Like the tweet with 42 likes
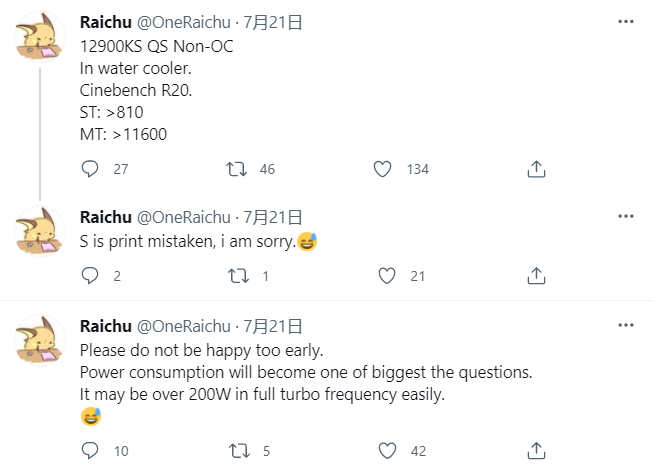653x470 pixels. [x=387, y=451]
